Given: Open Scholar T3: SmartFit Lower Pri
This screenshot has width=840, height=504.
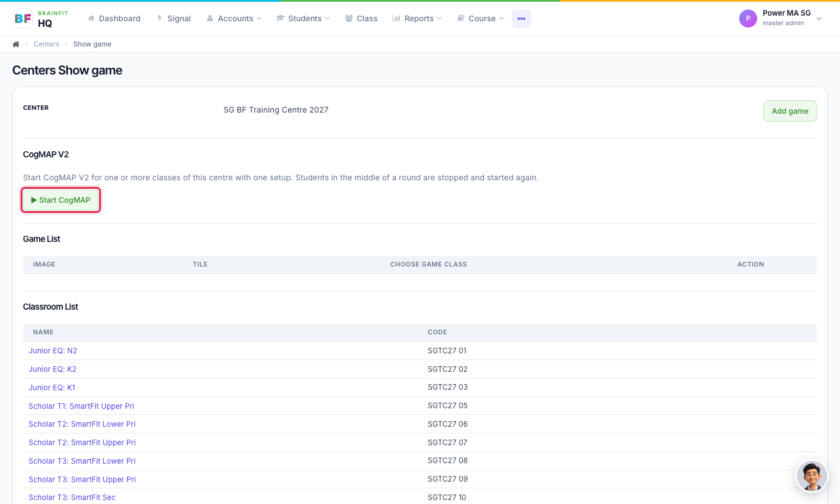Looking at the screenshot, I should coord(82,461).
